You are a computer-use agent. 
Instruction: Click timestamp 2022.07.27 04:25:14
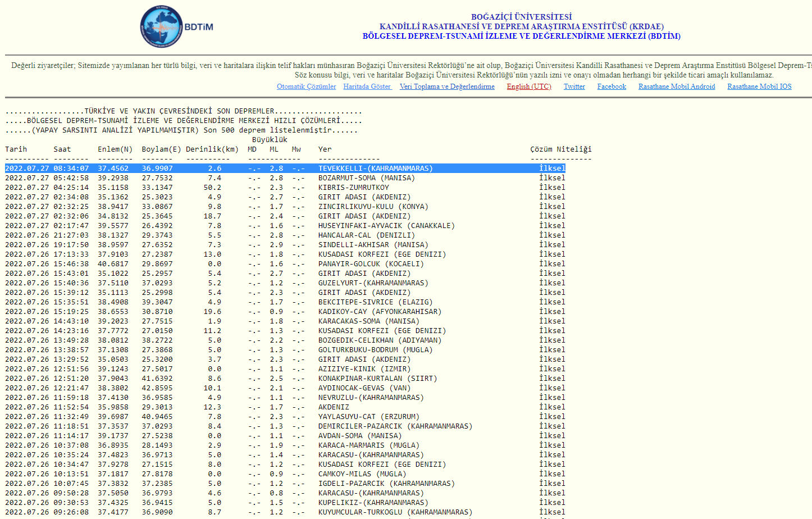pos(47,188)
